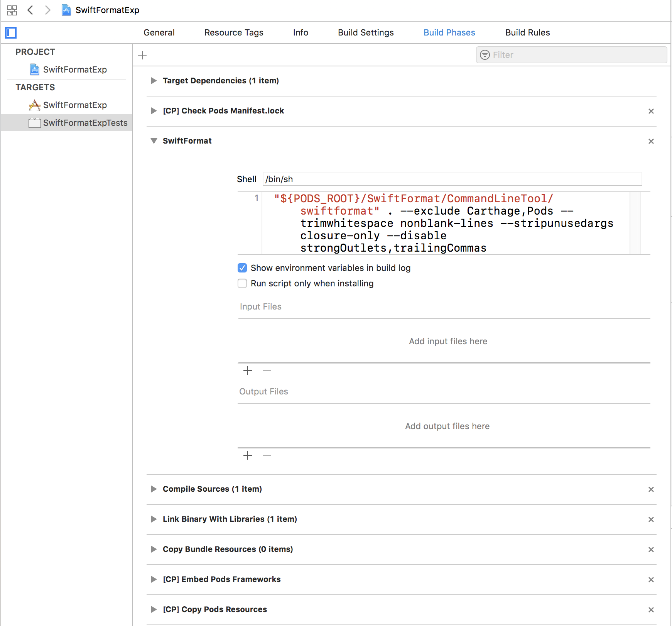Click SwiftFormatExp title in breadcrumb bar

(107, 10)
